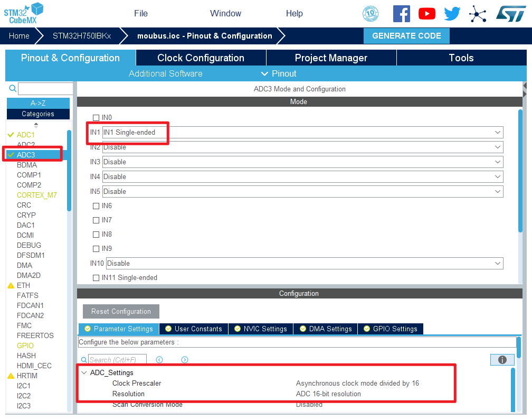Screen dimensions: 532x420
Task: Click the Mode panel vertical scrollbar
Action: (x=520, y=169)
